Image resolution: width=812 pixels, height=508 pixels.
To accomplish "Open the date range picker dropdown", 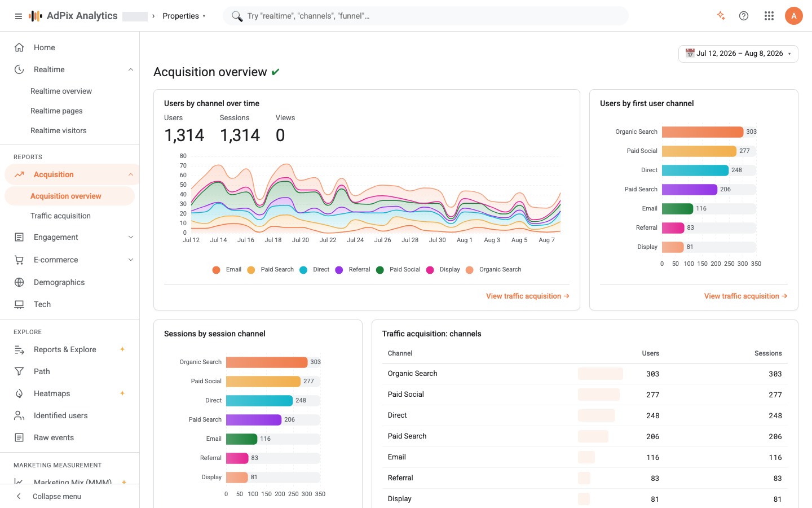I will [x=738, y=54].
